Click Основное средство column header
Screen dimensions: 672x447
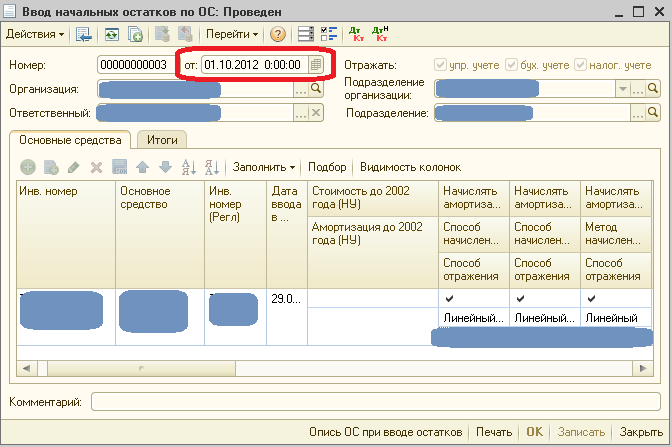coord(160,234)
